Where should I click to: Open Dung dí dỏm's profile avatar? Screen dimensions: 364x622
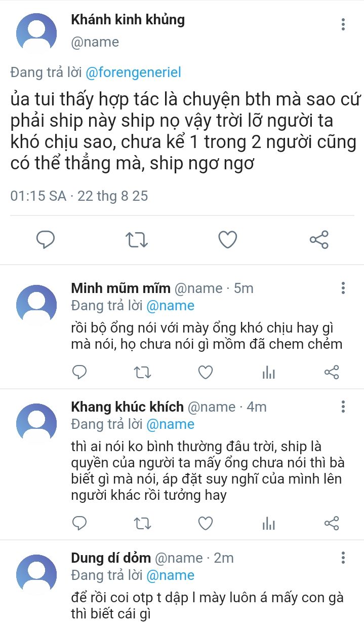(36, 575)
